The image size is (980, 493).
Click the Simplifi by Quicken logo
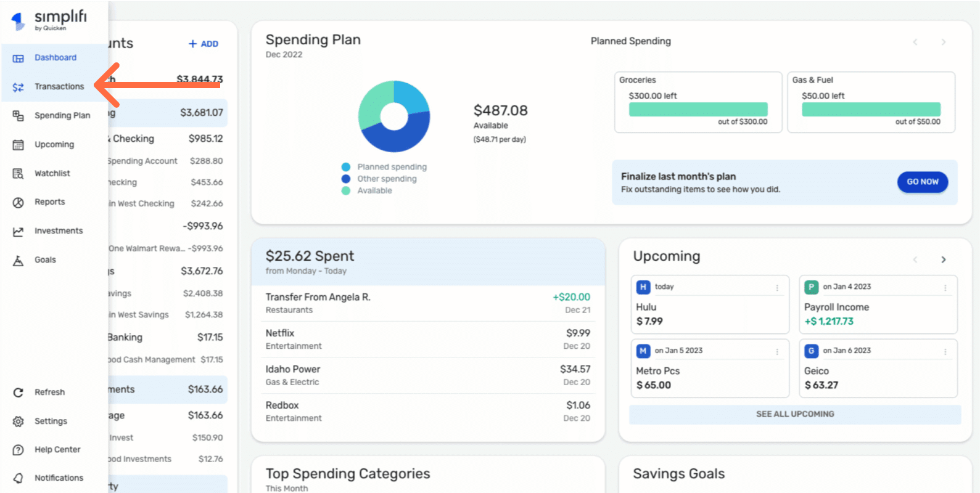49,20
